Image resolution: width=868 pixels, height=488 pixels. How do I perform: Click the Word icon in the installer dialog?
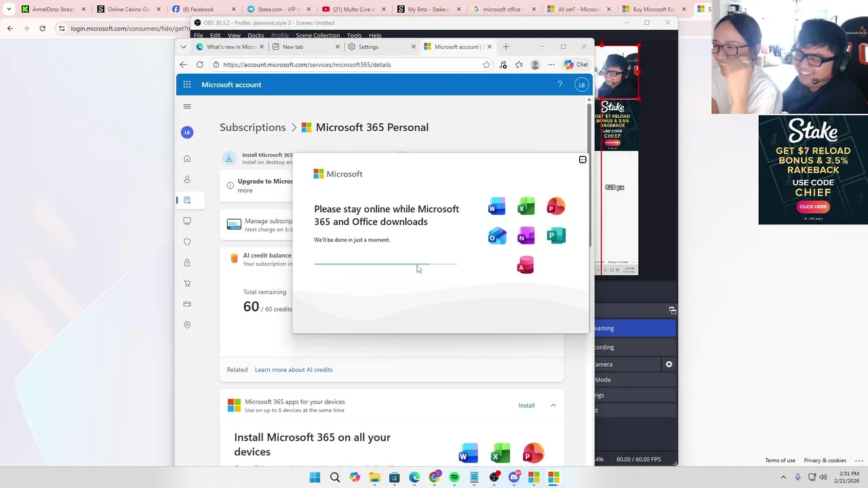496,206
